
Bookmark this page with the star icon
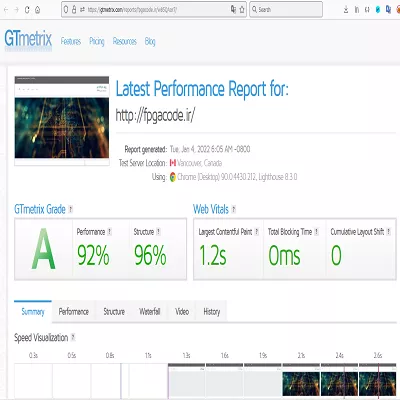[x=242, y=10]
